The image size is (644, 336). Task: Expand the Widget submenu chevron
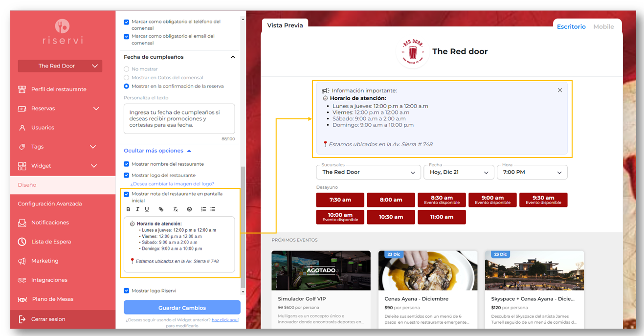(x=94, y=166)
